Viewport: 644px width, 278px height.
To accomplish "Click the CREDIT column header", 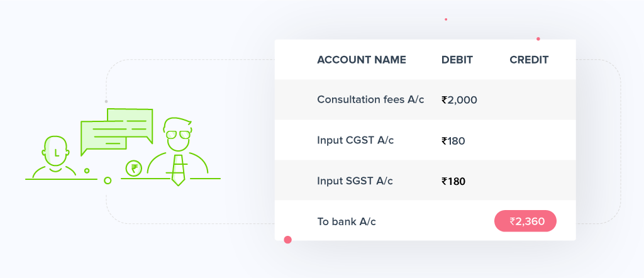I will coord(529,60).
